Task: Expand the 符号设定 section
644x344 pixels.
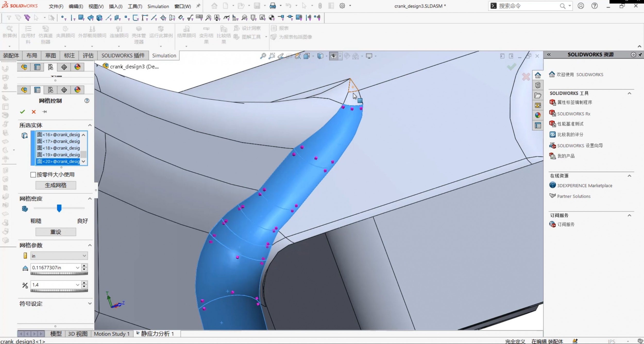Action: point(90,304)
